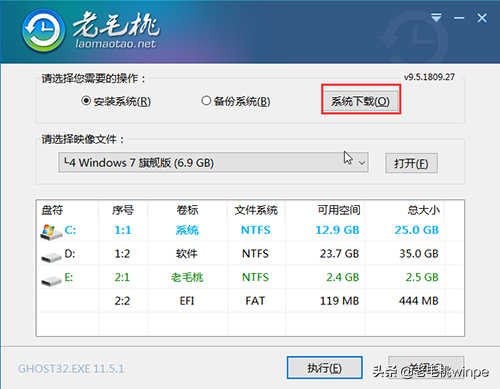This screenshot has width=500, height=389.
Task: Expand the image file dropdown arrow
Action: pyautogui.click(x=362, y=163)
